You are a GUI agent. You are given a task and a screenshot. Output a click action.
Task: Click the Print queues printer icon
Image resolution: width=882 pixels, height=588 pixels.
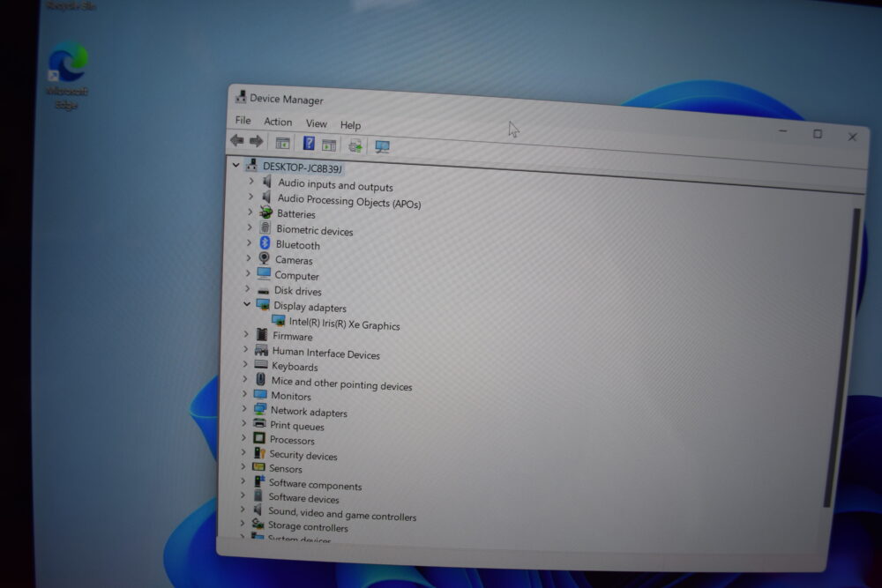(x=259, y=423)
